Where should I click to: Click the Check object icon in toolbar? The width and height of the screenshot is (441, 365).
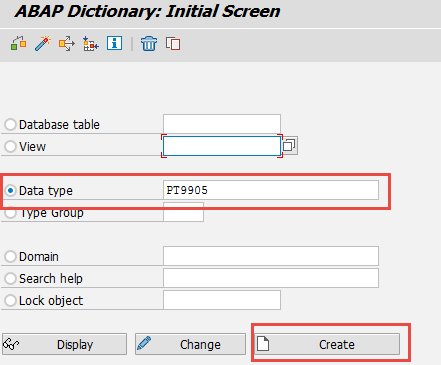18,43
